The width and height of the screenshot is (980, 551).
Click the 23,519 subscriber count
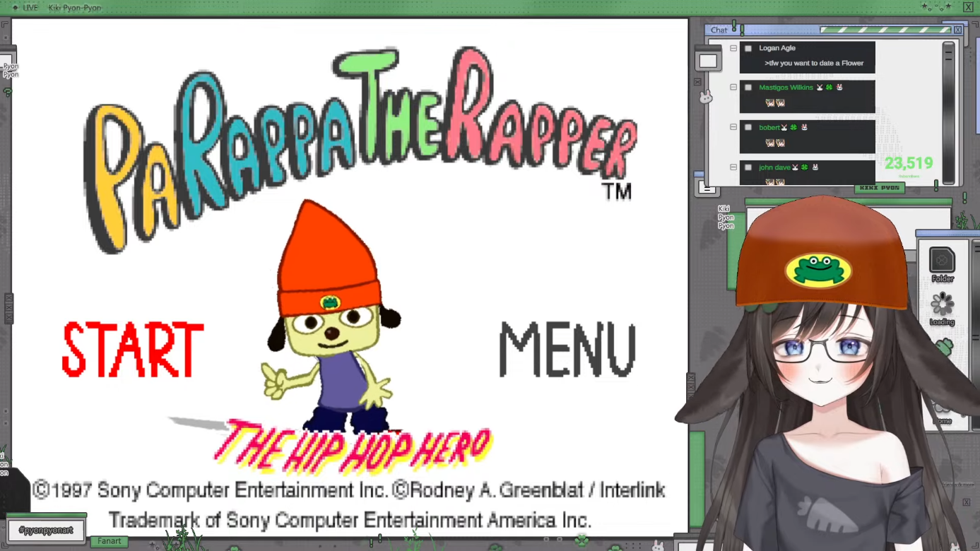click(x=909, y=163)
